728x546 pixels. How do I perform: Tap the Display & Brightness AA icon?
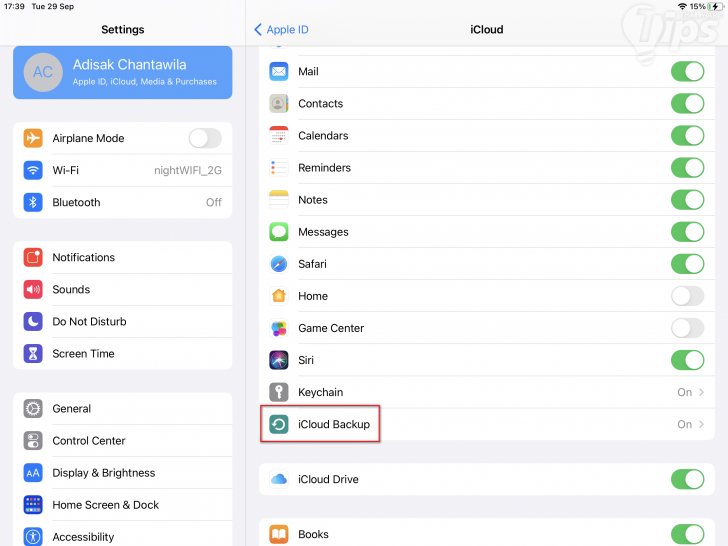(33, 473)
